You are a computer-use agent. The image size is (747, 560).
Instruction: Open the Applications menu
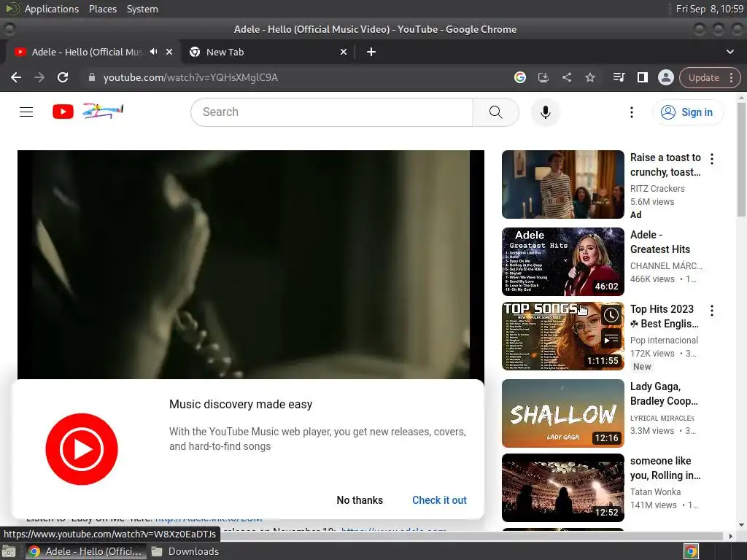[x=52, y=9]
